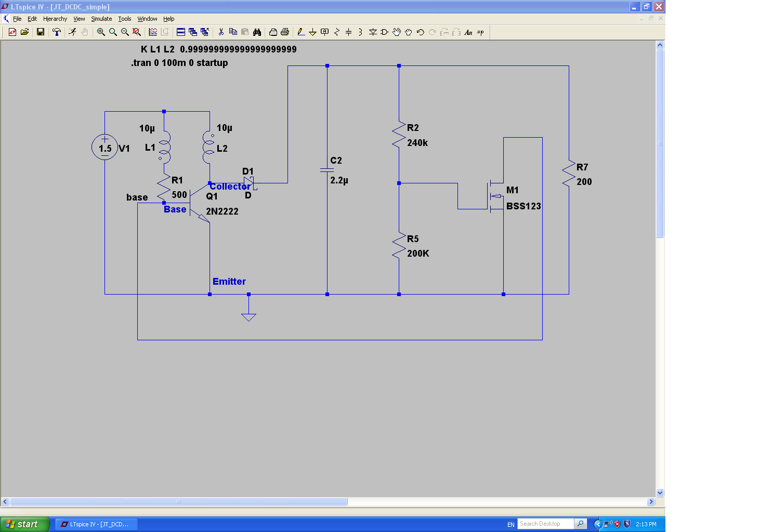Pick the Capacitor component tool
The height and width of the screenshot is (532, 772).
348,32
